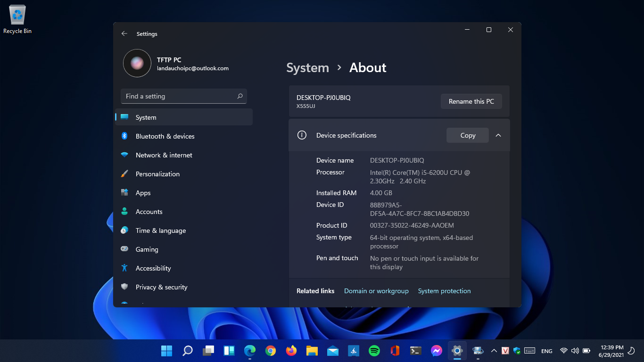The height and width of the screenshot is (362, 644).
Task: Select the Gaming settings category
Action: click(x=184, y=249)
